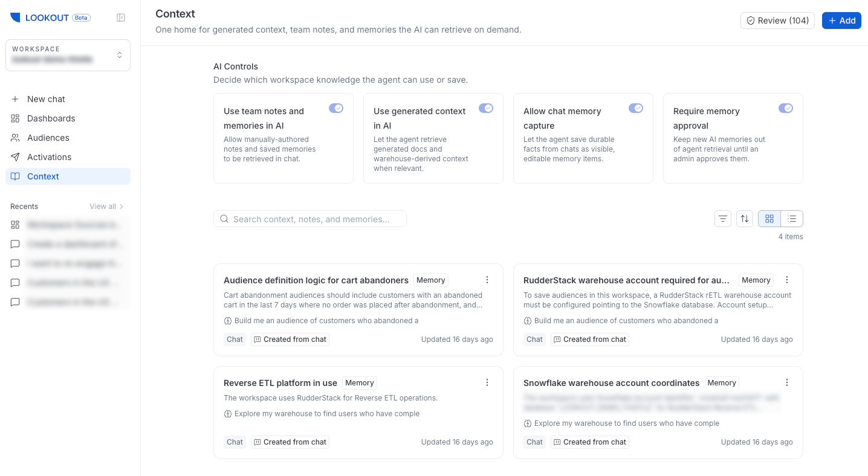The width and height of the screenshot is (868, 476).
Task: Start a New chat
Action: pos(68,99)
